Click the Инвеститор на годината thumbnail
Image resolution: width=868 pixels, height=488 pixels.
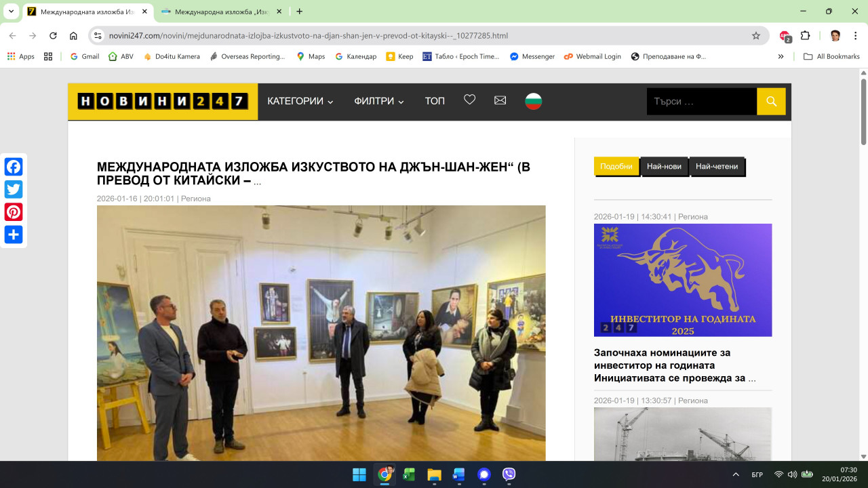point(682,280)
